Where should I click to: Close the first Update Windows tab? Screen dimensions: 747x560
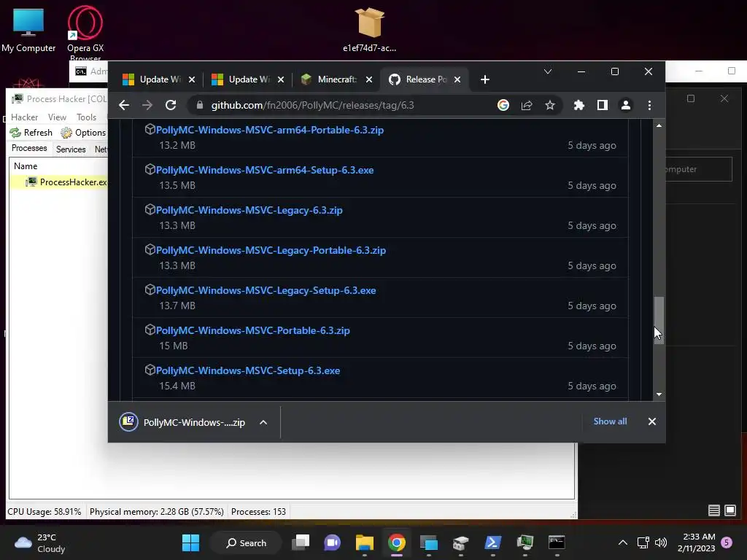click(x=192, y=79)
